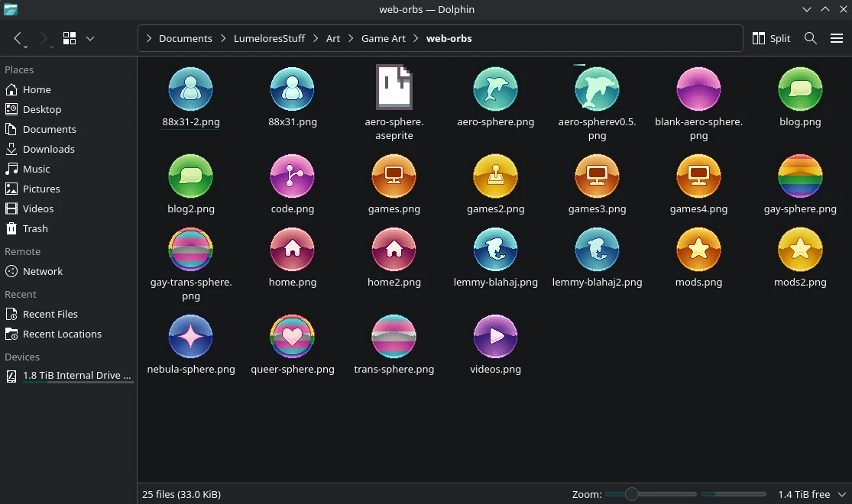This screenshot has width=852, height=504.
Task: Open Documents in Places sidebar
Action: point(68,129)
